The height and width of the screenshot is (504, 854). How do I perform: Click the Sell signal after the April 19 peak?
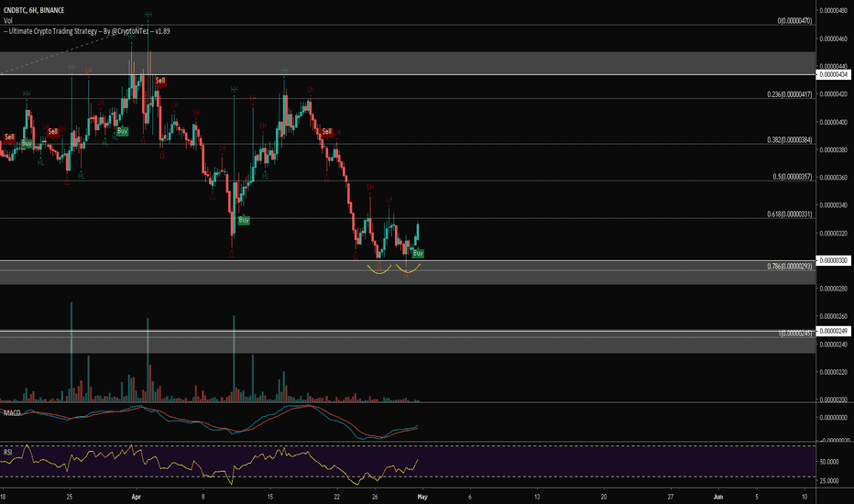[x=327, y=131]
